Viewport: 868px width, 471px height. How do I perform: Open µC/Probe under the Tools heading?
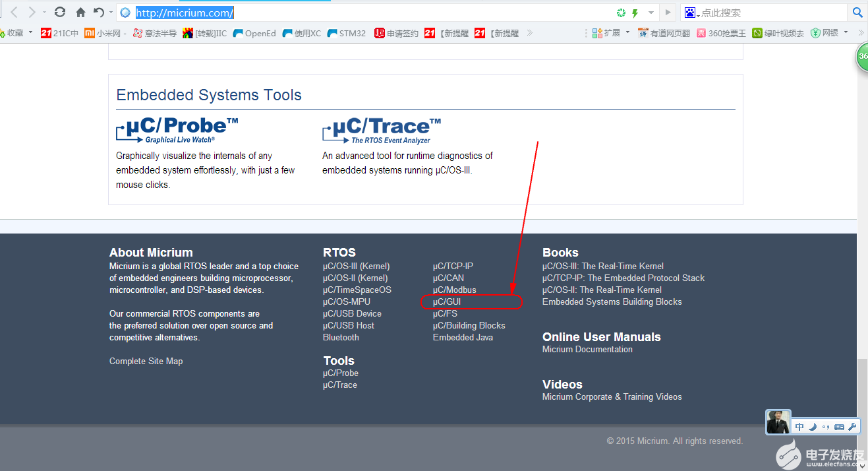click(341, 373)
